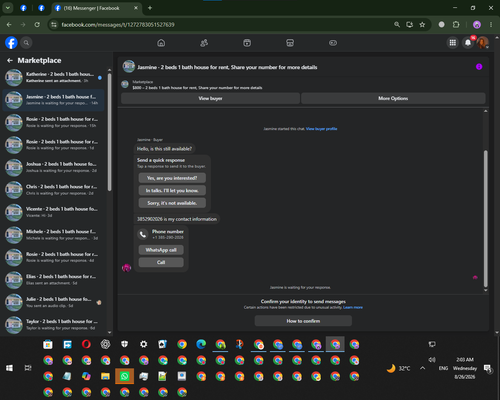
Task: Open the Marketplace storefront icon in top navigation
Action: (290, 43)
